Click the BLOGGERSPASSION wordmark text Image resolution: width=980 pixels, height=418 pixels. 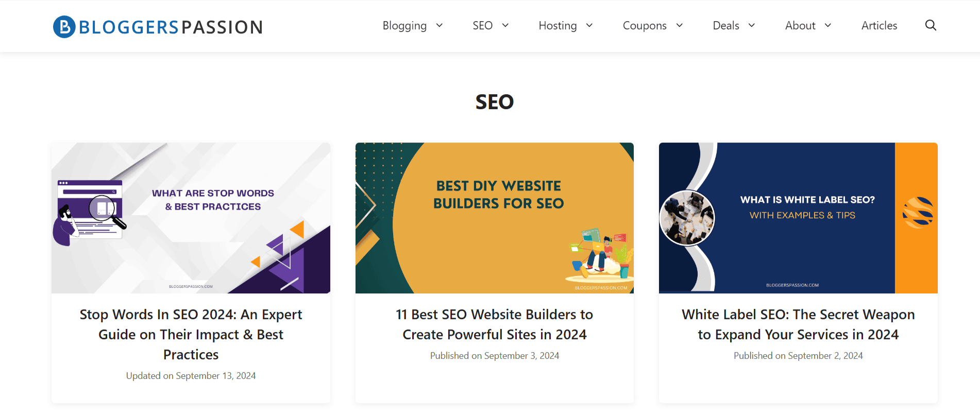click(x=170, y=27)
